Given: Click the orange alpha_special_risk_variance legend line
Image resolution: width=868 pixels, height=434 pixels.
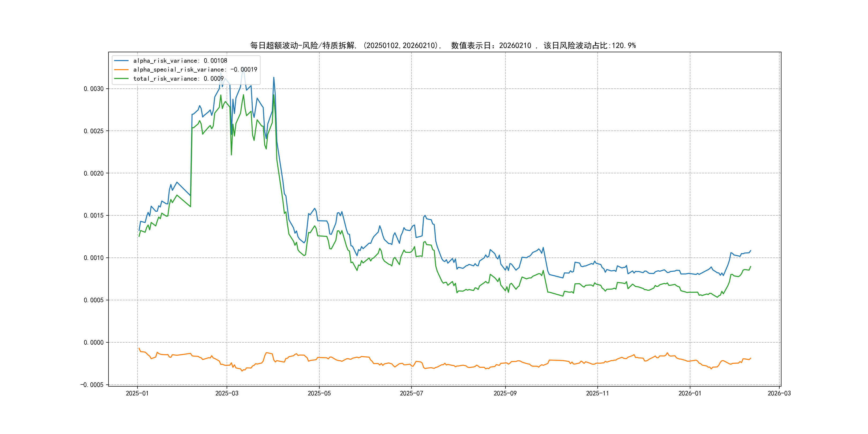Looking at the screenshot, I should [x=121, y=70].
